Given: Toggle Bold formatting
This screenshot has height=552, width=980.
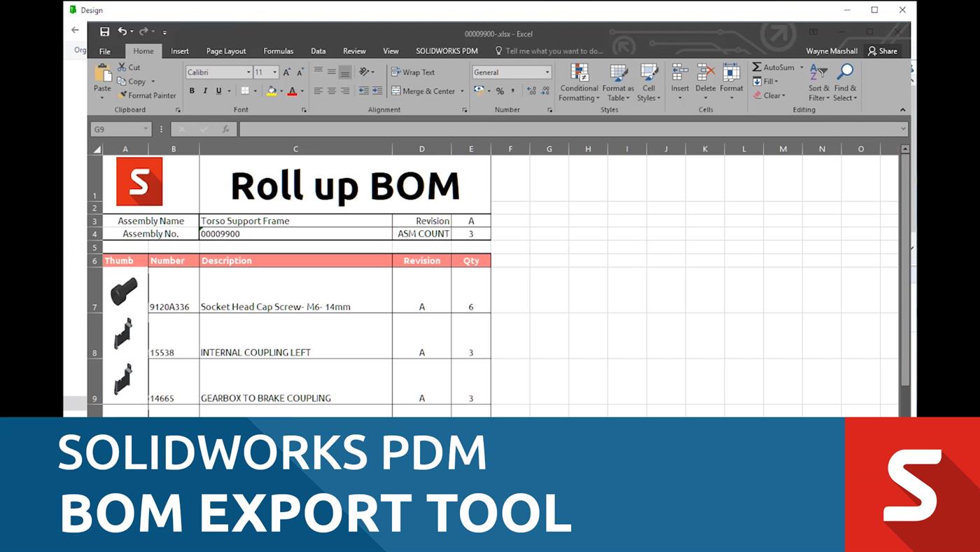Looking at the screenshot, I should (x=192, y=90).
